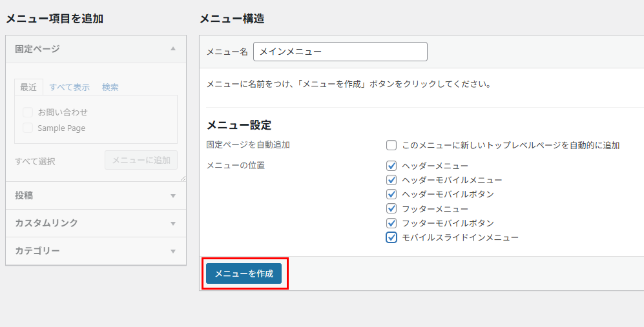644x327 pixels.
Task: Check the お問い合わせ page checkbox
Action: tap(28, 112)
